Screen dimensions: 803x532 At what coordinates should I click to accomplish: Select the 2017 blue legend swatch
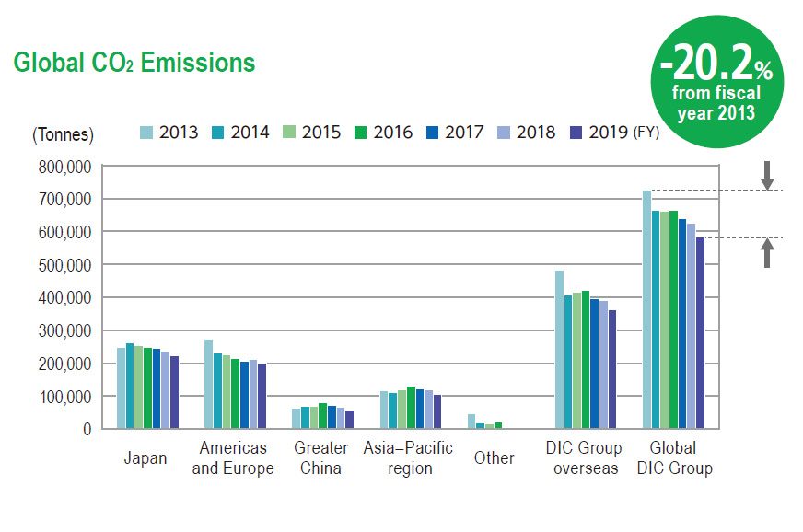[433, 133]
